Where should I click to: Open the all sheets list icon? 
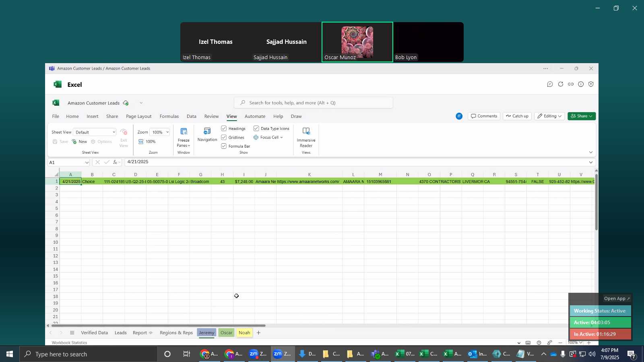72,333
